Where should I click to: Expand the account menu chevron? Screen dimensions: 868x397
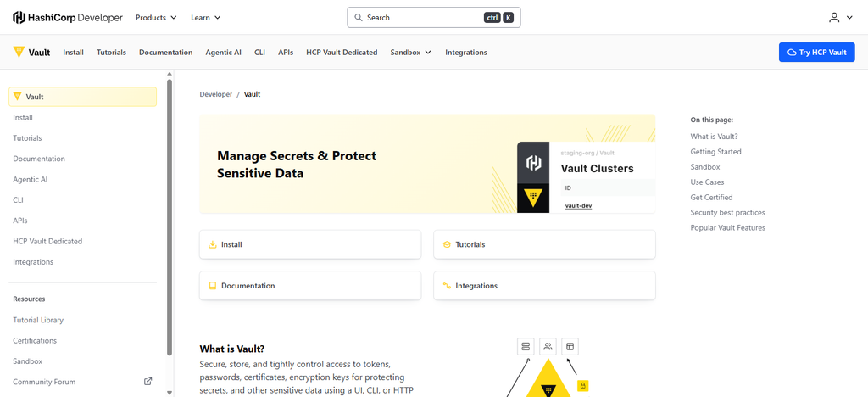[x=849, y=18]
